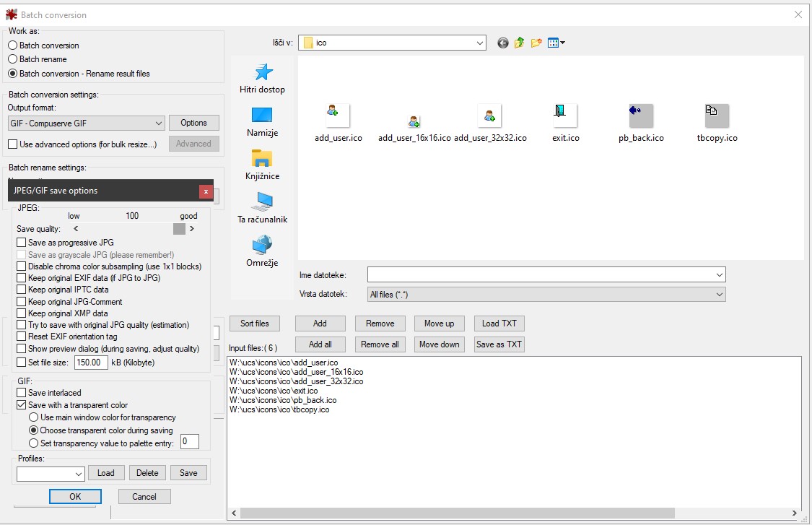
Task: Click the JPEG save quality slider thumb
Action: click(179, 229)
